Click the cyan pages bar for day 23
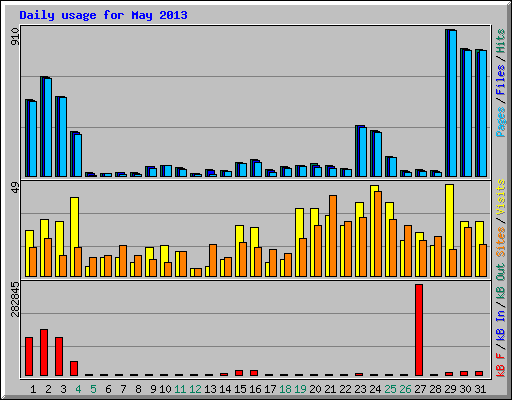The width and height of the screenshot is (512, 400). [363, 152]
